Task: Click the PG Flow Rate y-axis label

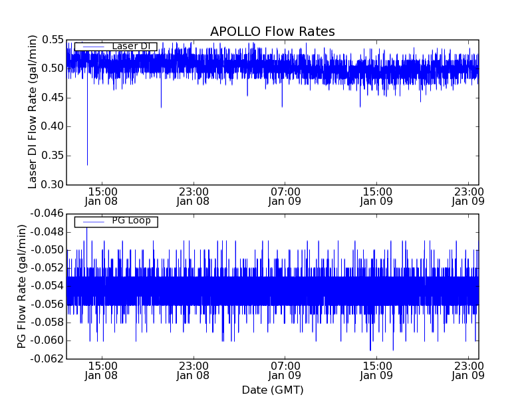Action: [x=22, y=286]
